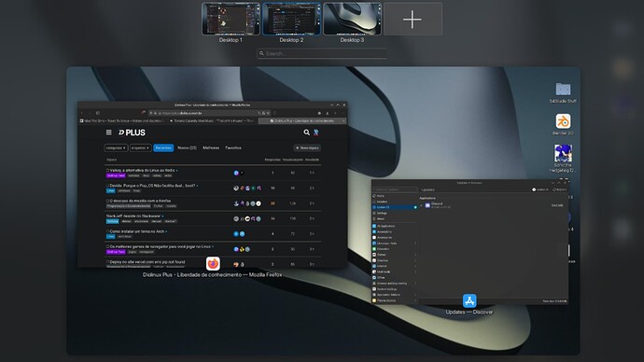Open the Valkey alternativa ao Redis topic
Screen dimensions: 644x362
point(142,170)
